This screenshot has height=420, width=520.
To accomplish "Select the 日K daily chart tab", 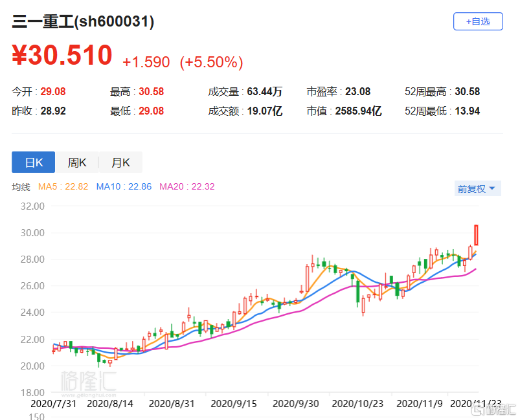I will point(34,162).
